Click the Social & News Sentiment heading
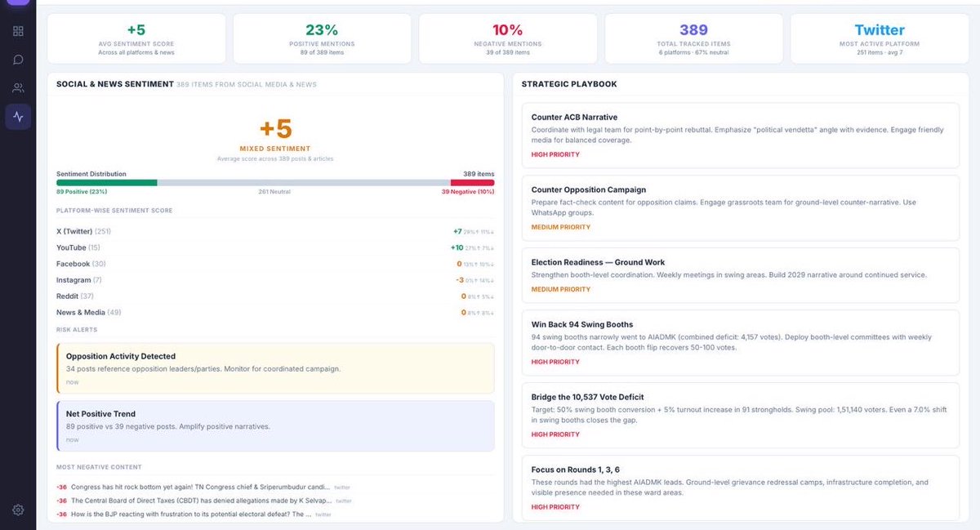This screenshot has height=530, width=980. click(115, 84)
